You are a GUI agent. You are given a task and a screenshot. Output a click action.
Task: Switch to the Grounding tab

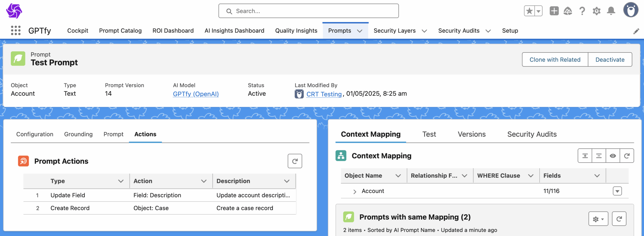[78, 134]
